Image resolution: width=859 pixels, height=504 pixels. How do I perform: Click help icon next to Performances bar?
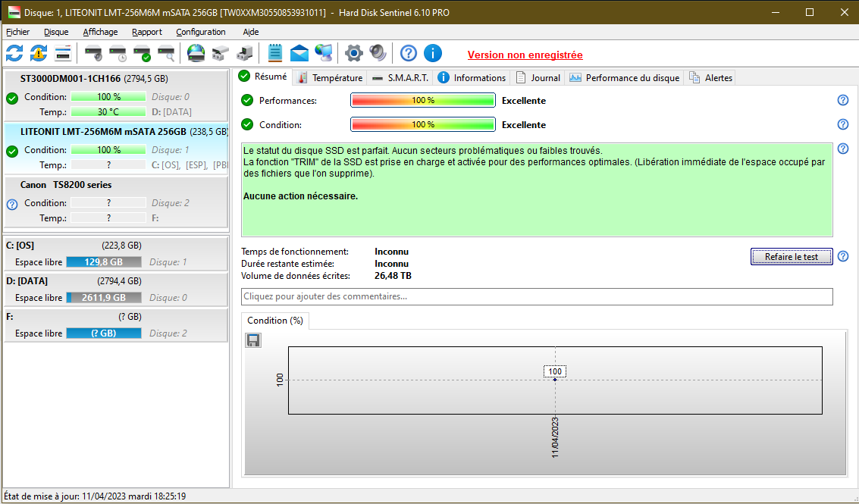tap(842, 100)
